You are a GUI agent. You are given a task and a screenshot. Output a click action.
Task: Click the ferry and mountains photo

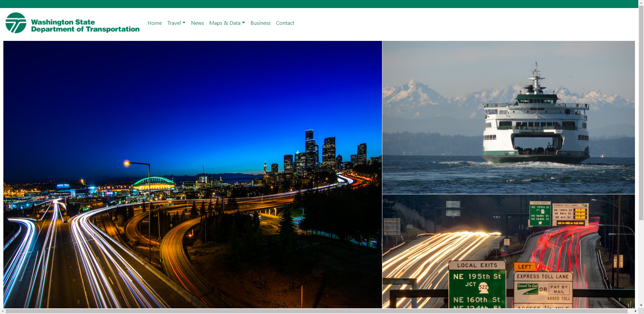point(508,117)
